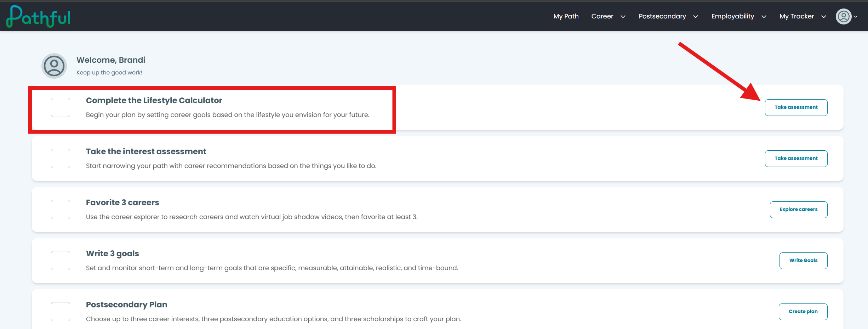Click the Write Goals button

[804, 261]
